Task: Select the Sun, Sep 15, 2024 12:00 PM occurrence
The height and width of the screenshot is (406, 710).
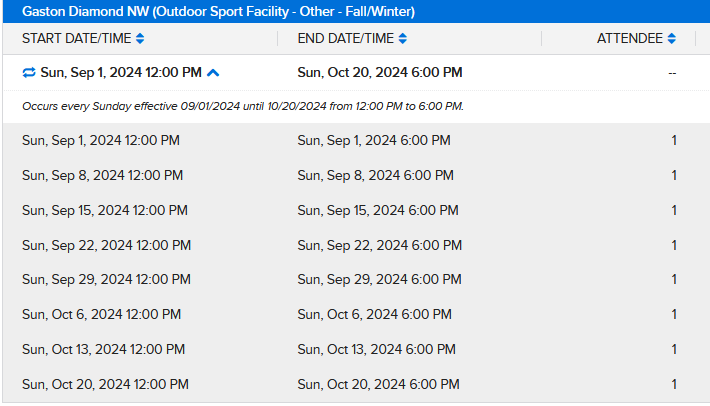Action: pos(104,210)
